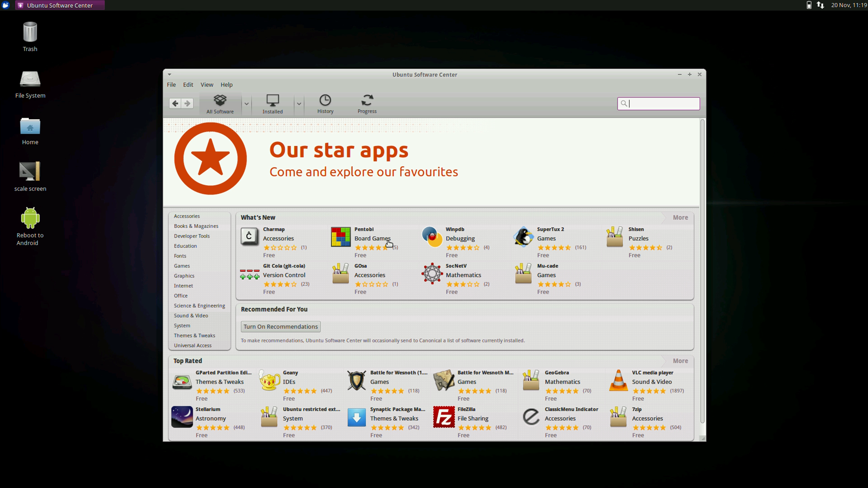Screen dimensions: 868x488
Task: Open the Synaptic Package Manager icon
Action: click(357, 417)
